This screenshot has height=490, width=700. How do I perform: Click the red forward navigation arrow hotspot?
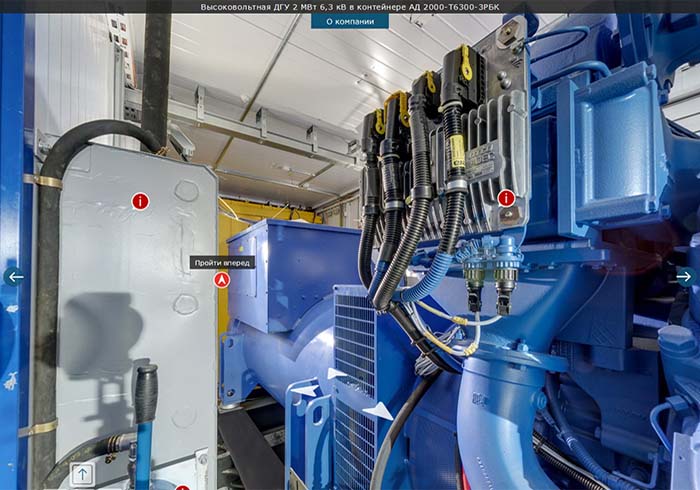coord(222,280)
